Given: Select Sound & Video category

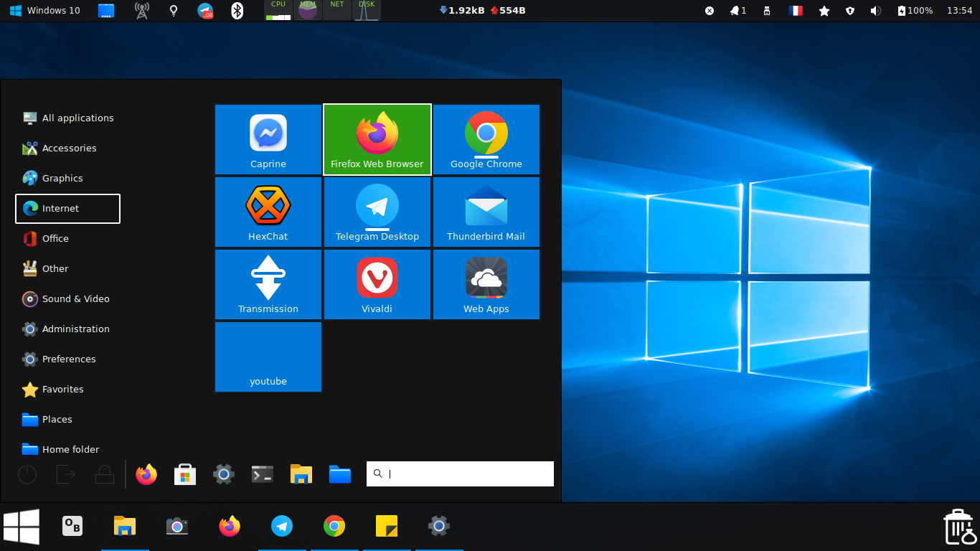Looking at the screenshot, I should coord(68,298).
